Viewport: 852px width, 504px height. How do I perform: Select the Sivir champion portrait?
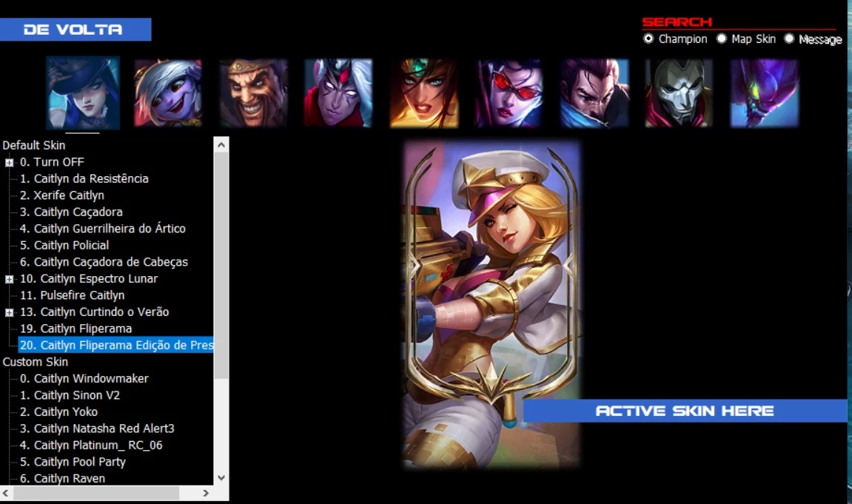[424, 93]
